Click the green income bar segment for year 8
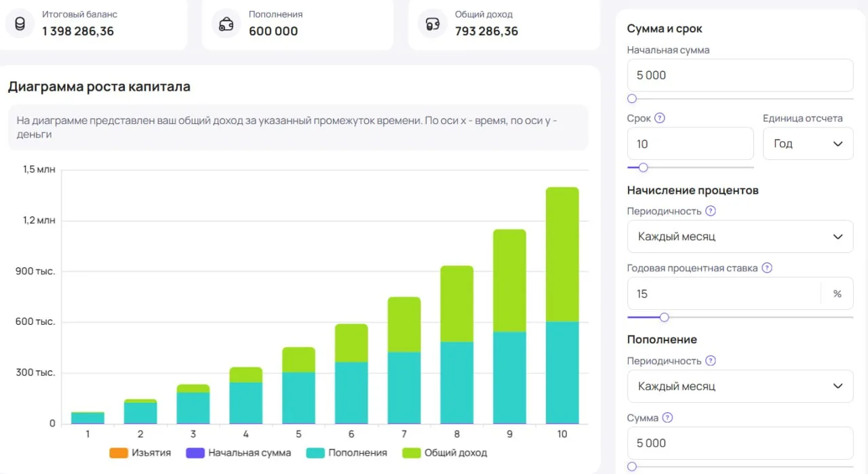 (457, 304)
